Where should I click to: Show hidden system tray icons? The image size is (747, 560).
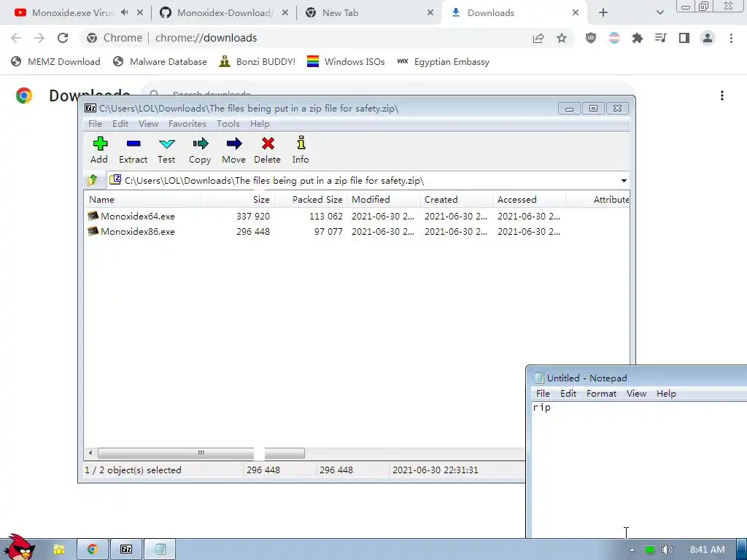pos(632,550)
